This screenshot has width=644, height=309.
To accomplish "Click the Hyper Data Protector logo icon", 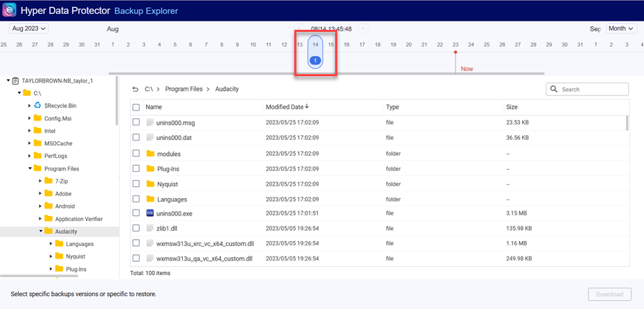I will [x=10, y=10].
